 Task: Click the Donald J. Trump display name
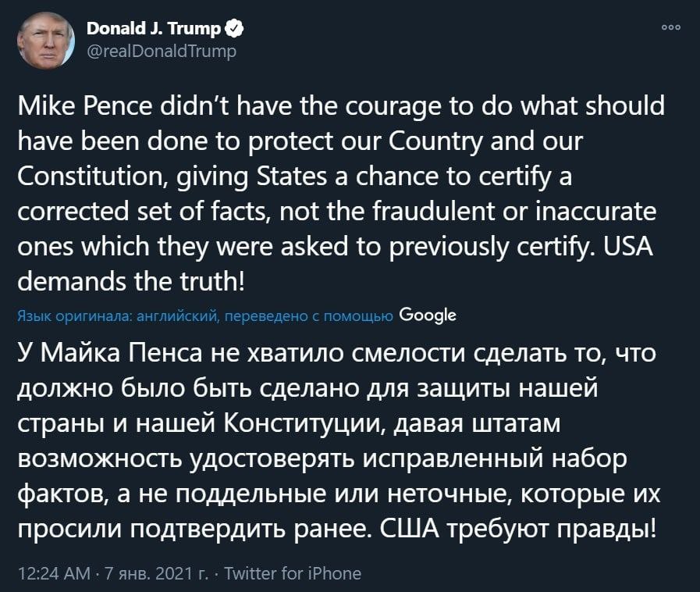154,29
